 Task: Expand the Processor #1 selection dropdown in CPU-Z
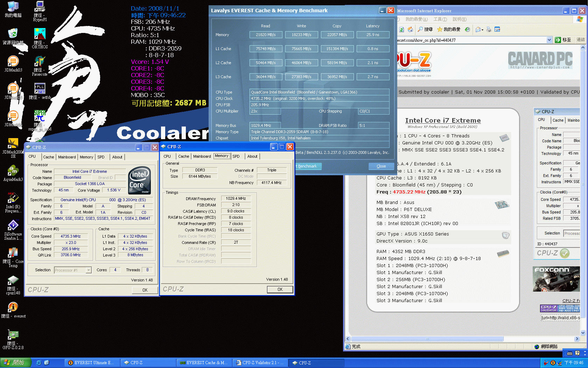[x=89, y=270]
